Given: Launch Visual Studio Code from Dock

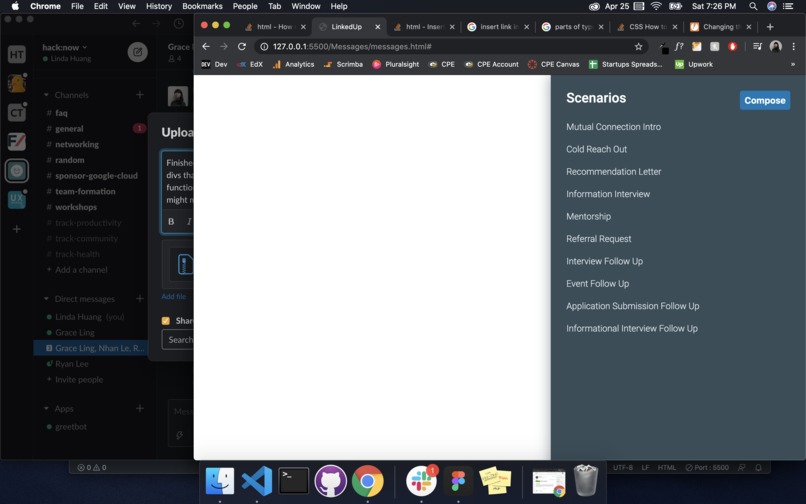Looking at the screenshot, I should 257,481.
